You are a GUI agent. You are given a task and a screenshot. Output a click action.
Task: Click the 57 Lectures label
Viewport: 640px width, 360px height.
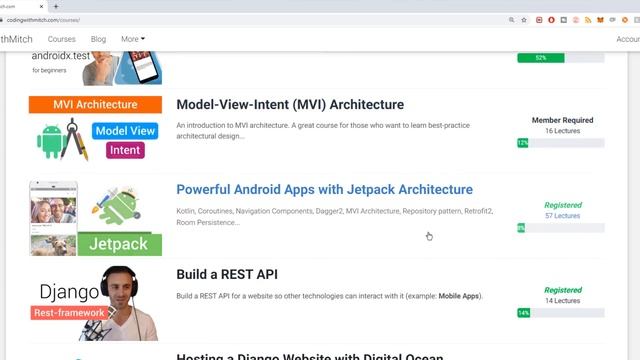[562, 216]
